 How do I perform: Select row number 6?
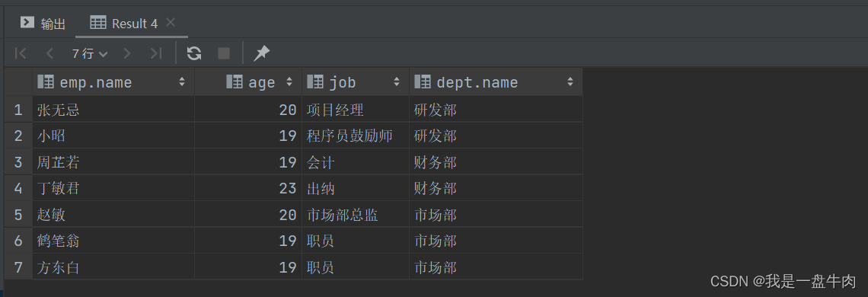(18, 241)
